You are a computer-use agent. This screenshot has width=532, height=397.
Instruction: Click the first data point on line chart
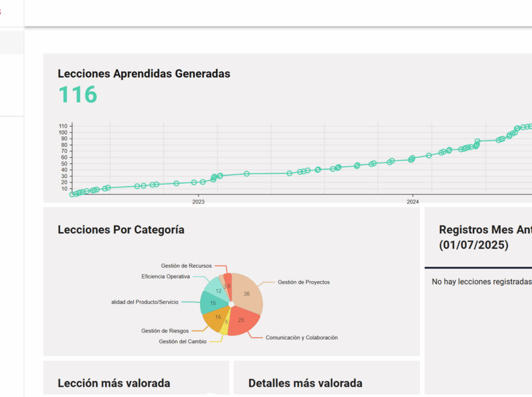coord(72,194)
